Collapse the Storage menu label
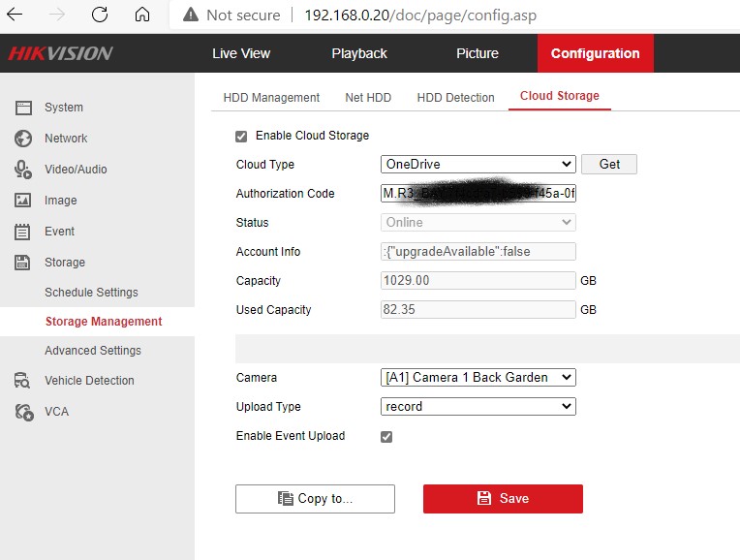The image size is (740, 560). tap(65, 262)
